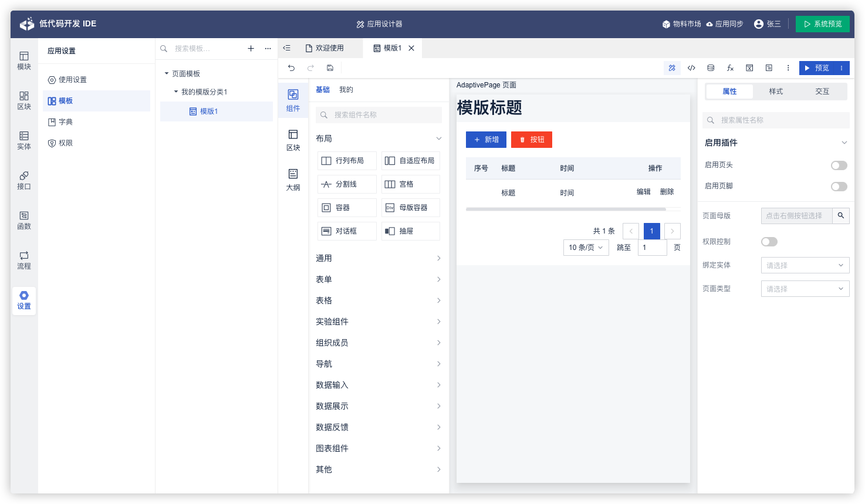Click the undo icon in the toolbar
865x504 pixels.
pyautogui.click(x=291, y=68)
